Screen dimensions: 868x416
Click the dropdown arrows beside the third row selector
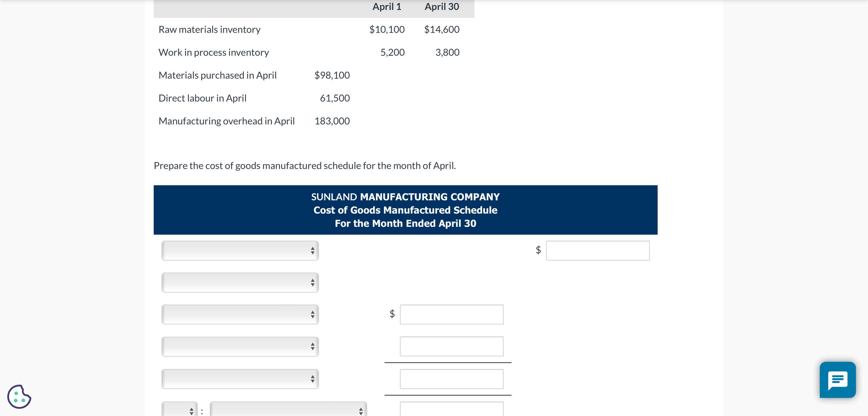[313, 314]
